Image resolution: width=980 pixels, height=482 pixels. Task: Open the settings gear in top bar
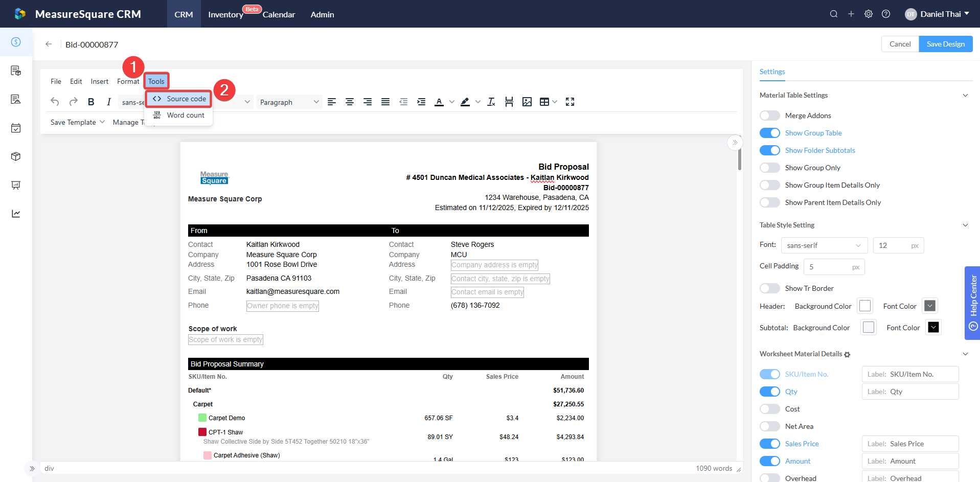click(x=869, y=14)
